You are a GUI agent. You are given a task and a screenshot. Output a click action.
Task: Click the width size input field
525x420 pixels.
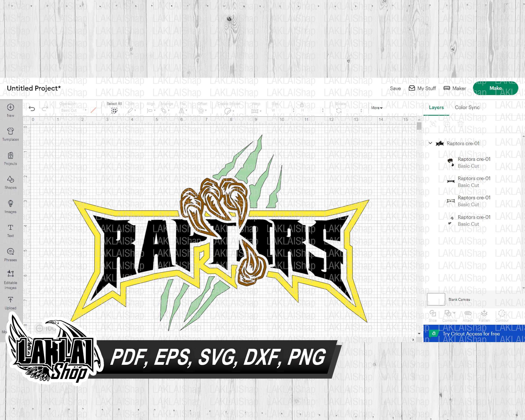tap(284, 110)
